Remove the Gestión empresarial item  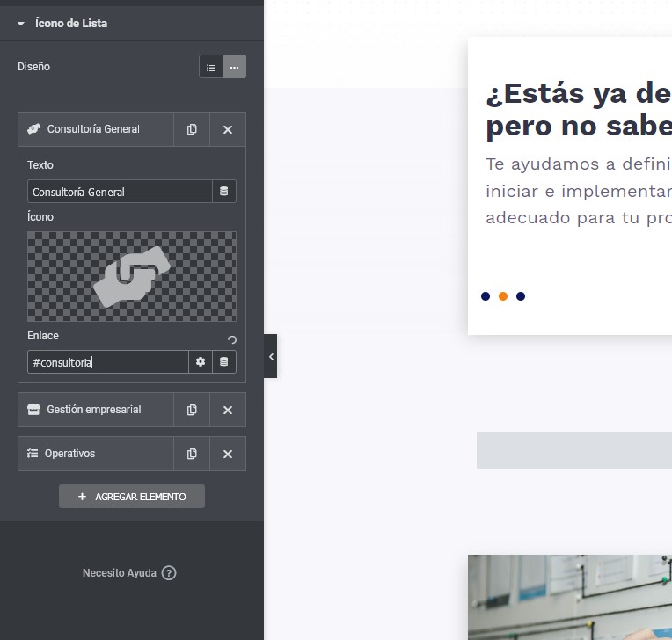click(228, 410)
